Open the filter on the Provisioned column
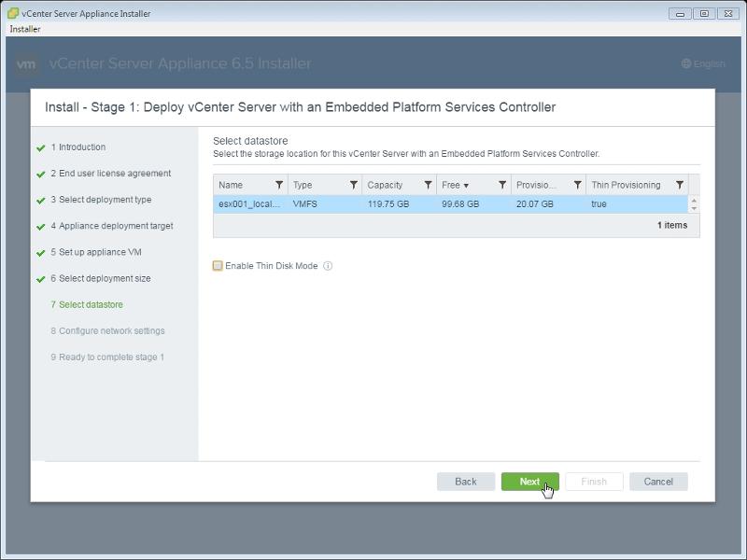 [x=577, y=185]
